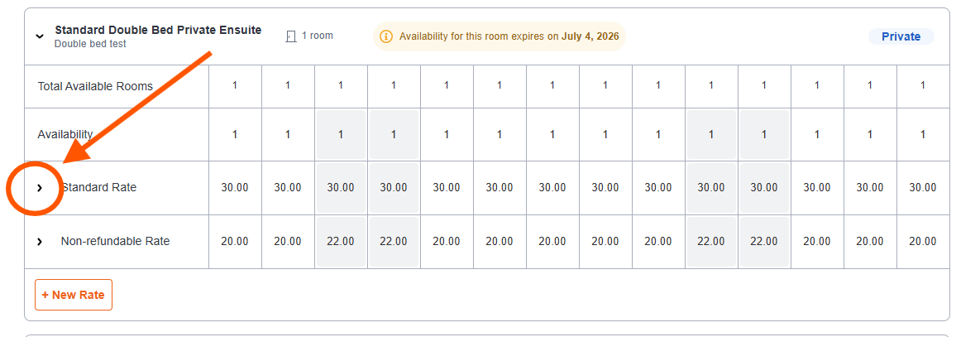Click first Total Available Rooms cell
980x337 pixels.
click(x=235, y=86)
